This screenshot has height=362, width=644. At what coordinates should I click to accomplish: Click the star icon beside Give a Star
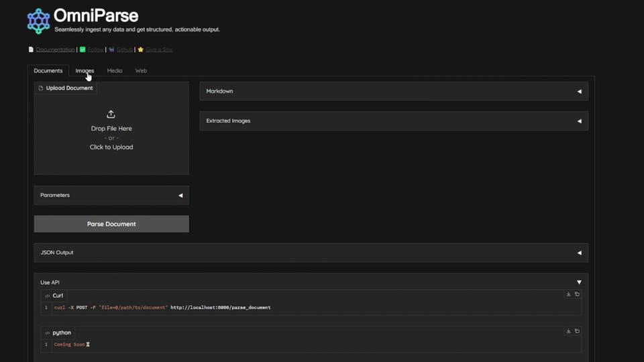(141, 50)
